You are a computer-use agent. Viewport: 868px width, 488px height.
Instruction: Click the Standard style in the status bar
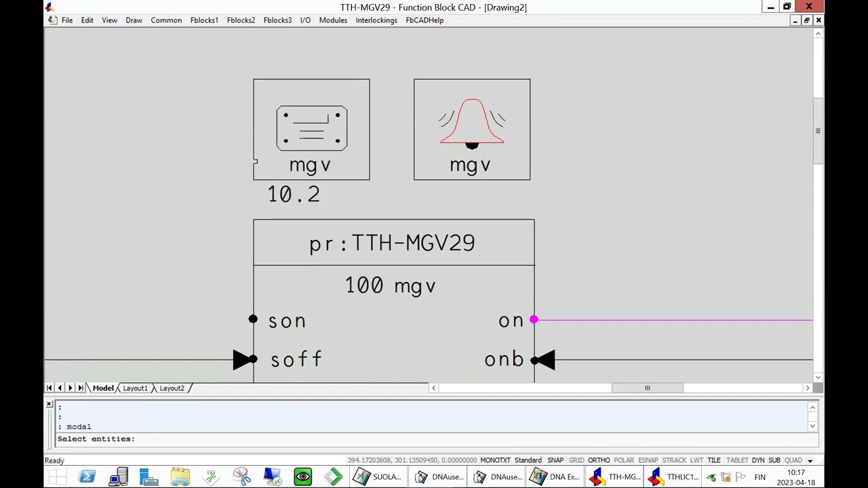pos(528,460)
